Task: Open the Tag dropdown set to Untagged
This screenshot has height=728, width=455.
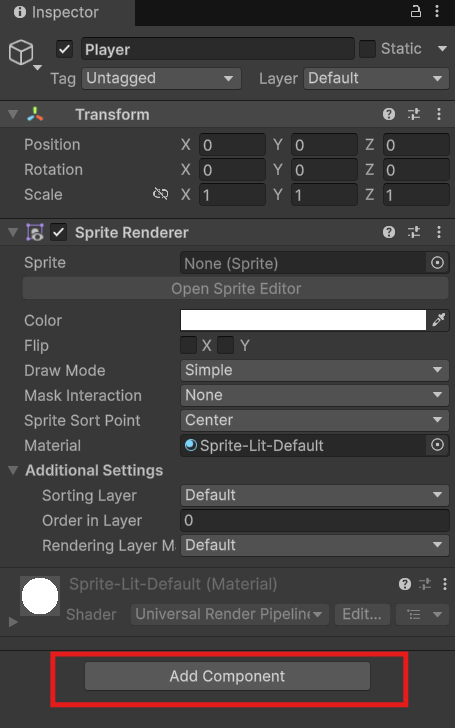Action: (x=162, y=78)
